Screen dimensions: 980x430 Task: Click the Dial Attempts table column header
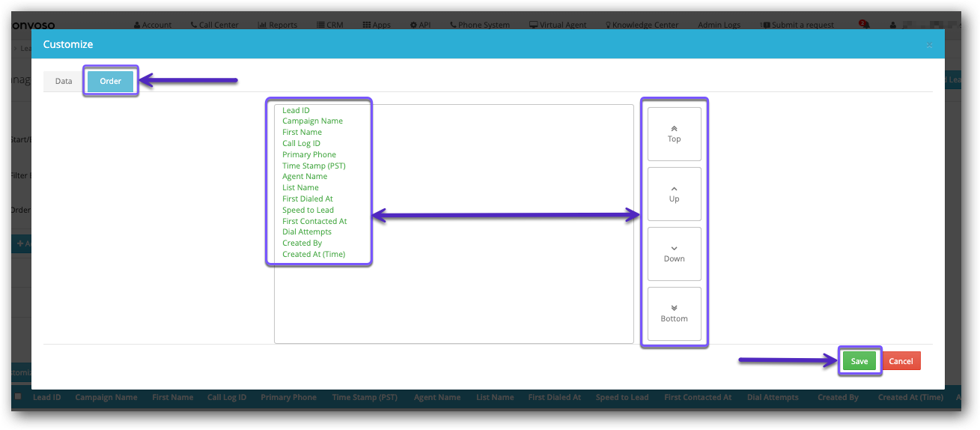click(773, 397)
